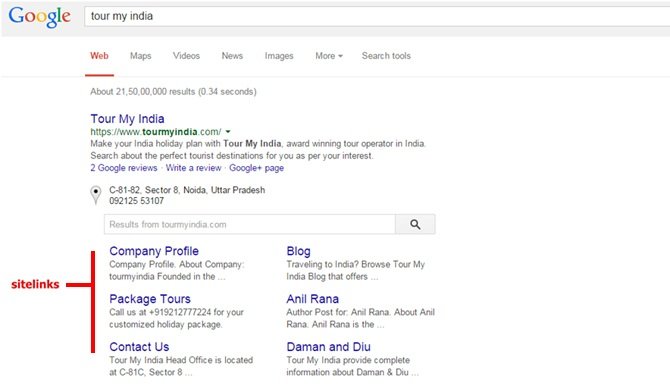Click the 'Traveling to India? Browse' snippet
This screenshot has width=670, height=389.
click(356, 271)
